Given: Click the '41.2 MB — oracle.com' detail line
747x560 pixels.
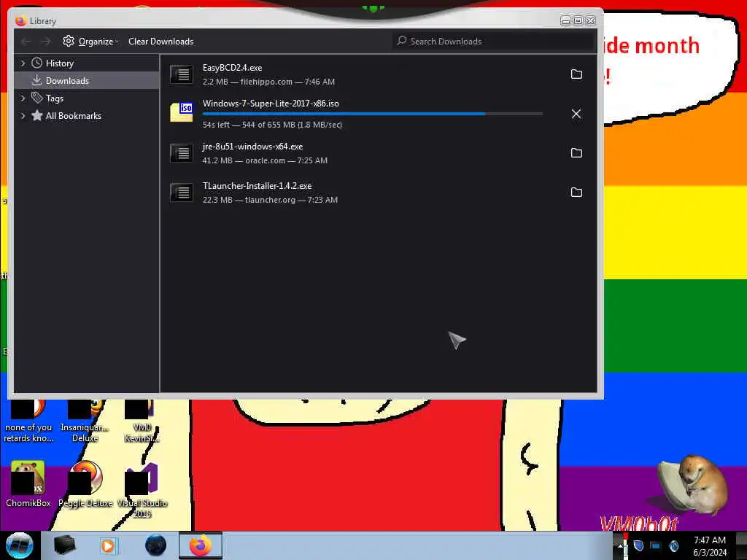Looking at the screenshot, I should point(265,160).
